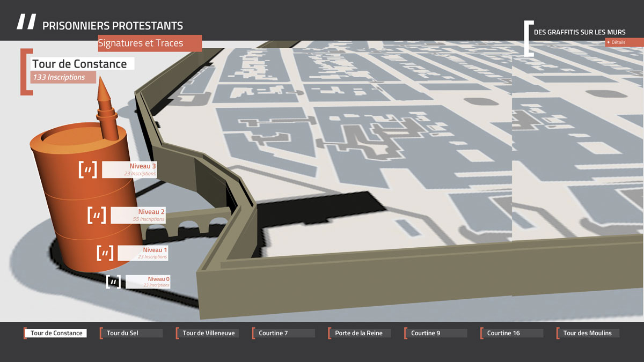Select the Courtine 9 tab

pyautogui.click(x=435, y=333)
